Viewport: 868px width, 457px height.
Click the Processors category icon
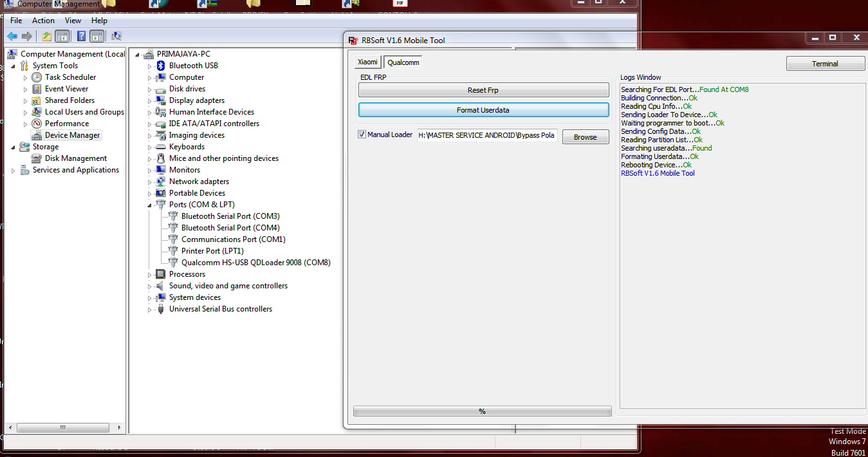pyautogui.click(x=161, y=274)
